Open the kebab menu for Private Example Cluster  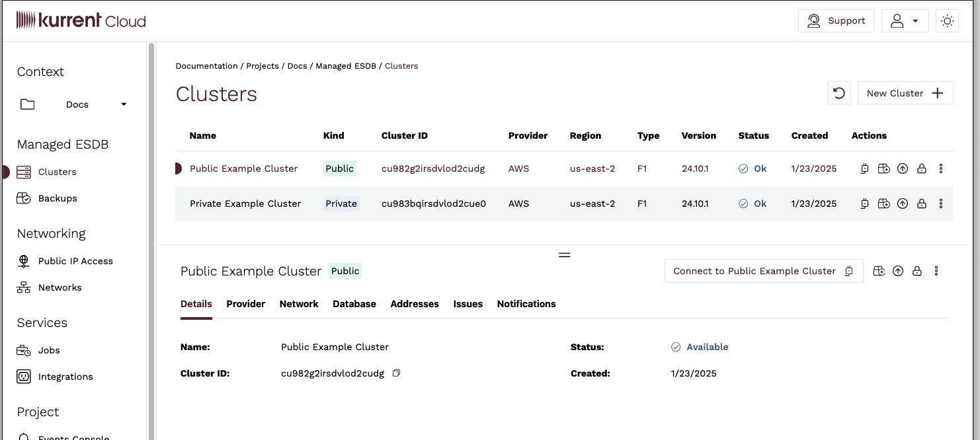click(941, 203)
